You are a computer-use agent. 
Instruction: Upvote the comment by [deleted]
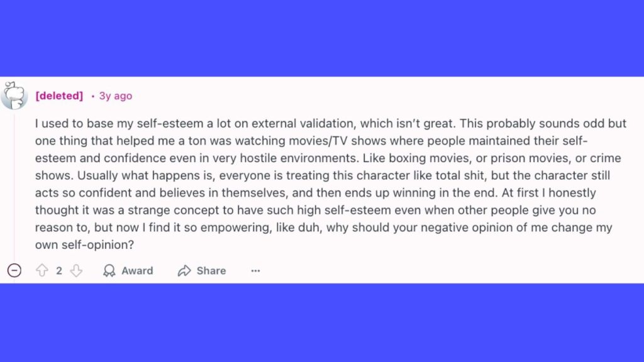point(42,271)
